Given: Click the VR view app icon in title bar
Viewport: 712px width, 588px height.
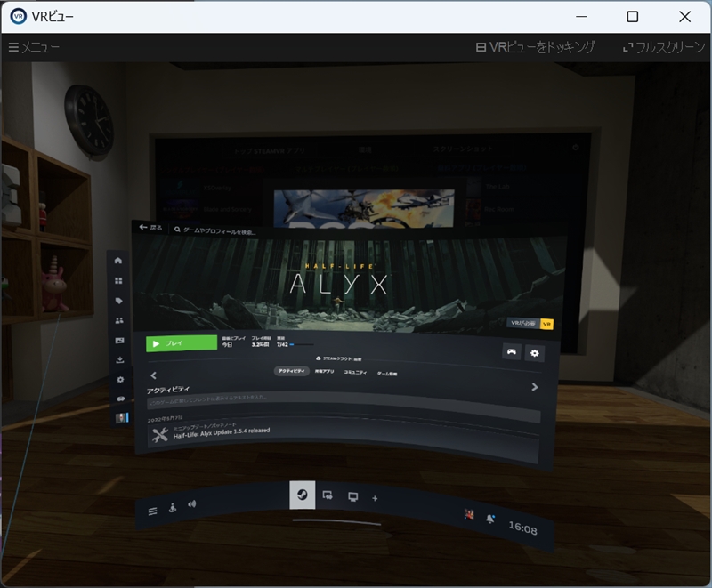Looking at the screenshot, I should (x=18, y=17).
